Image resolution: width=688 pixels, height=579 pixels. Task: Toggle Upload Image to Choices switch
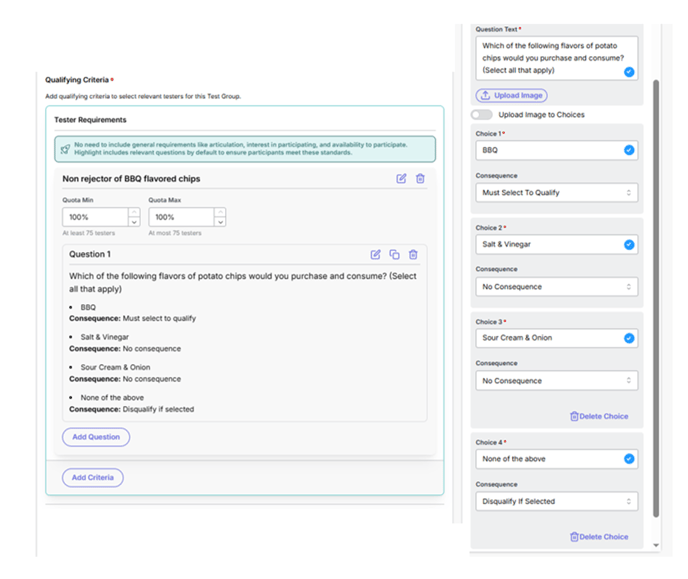(483, 115)
